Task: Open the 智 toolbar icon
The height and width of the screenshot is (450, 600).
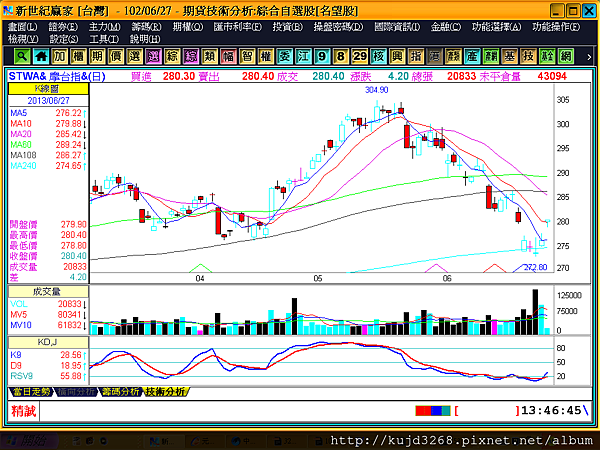Action: coord(247,57)
